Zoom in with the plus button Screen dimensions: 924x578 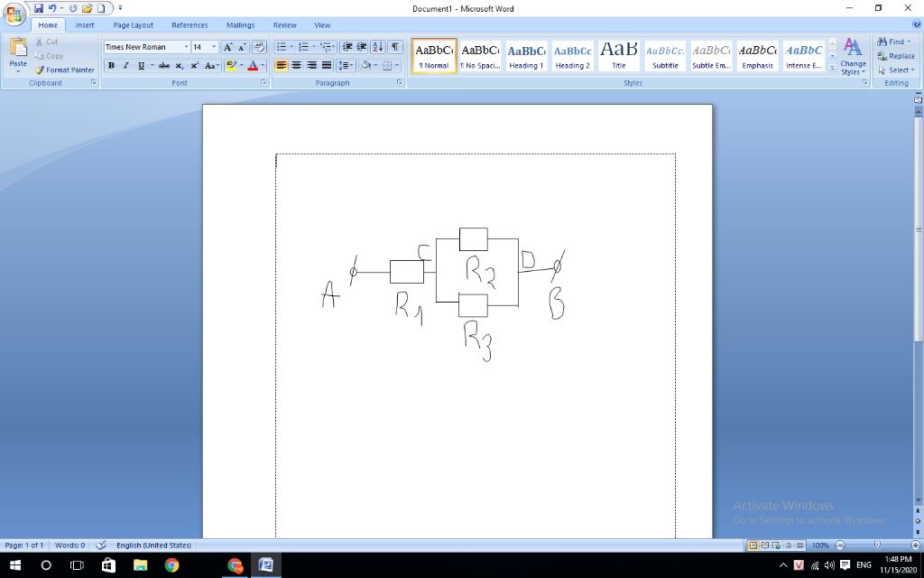(x=915, y=545)
